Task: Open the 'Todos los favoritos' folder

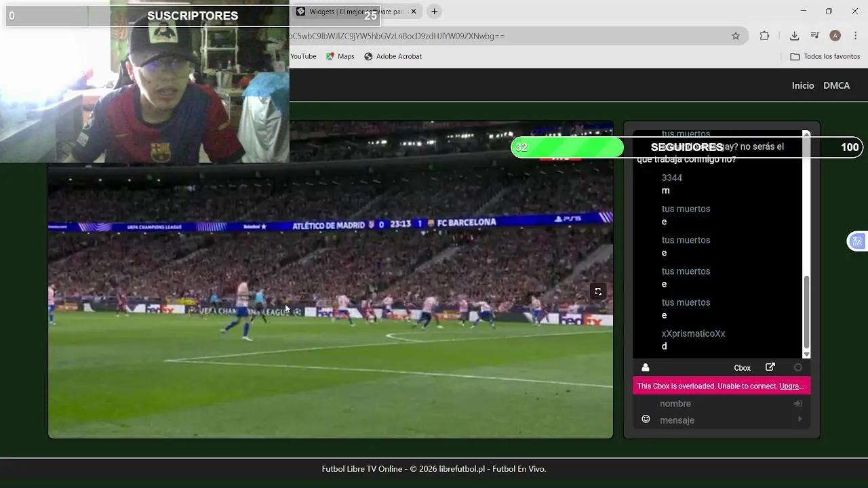Action: point(825,56)
